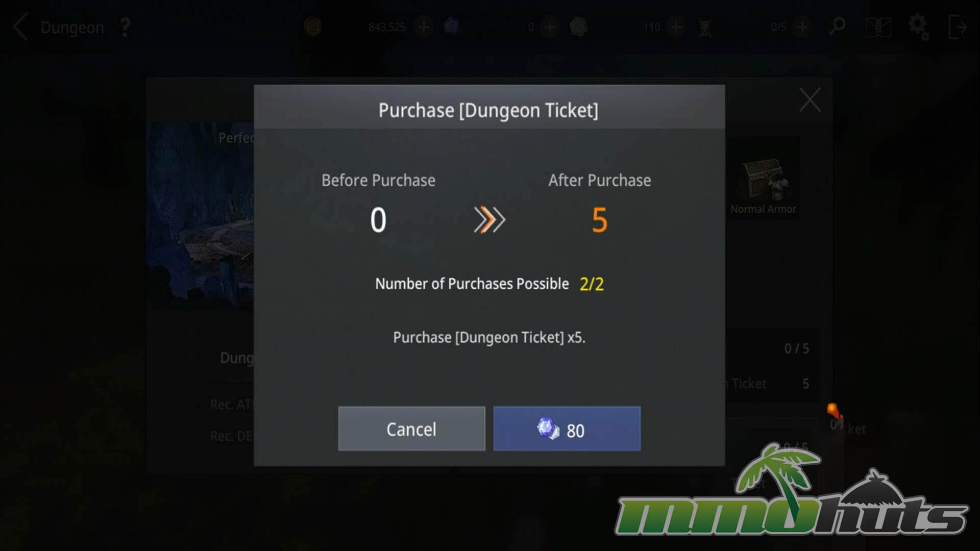Click plus button next to 110 currency

tap(676, 27)
